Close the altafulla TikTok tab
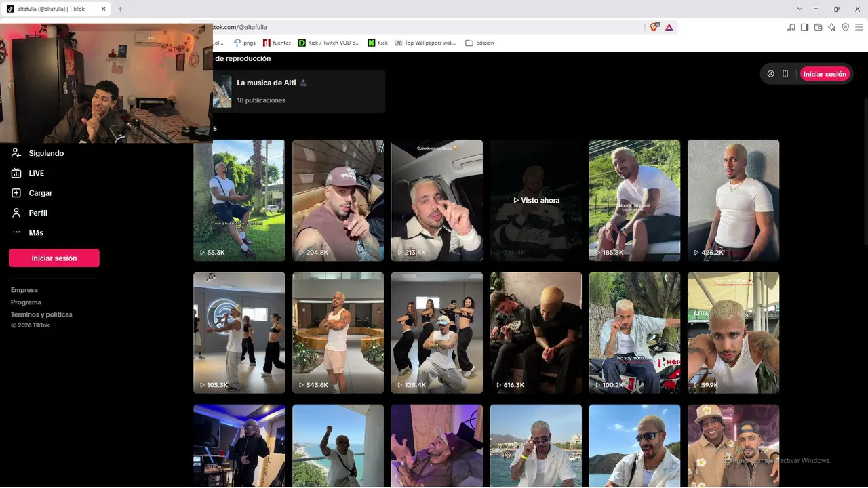 103,9
